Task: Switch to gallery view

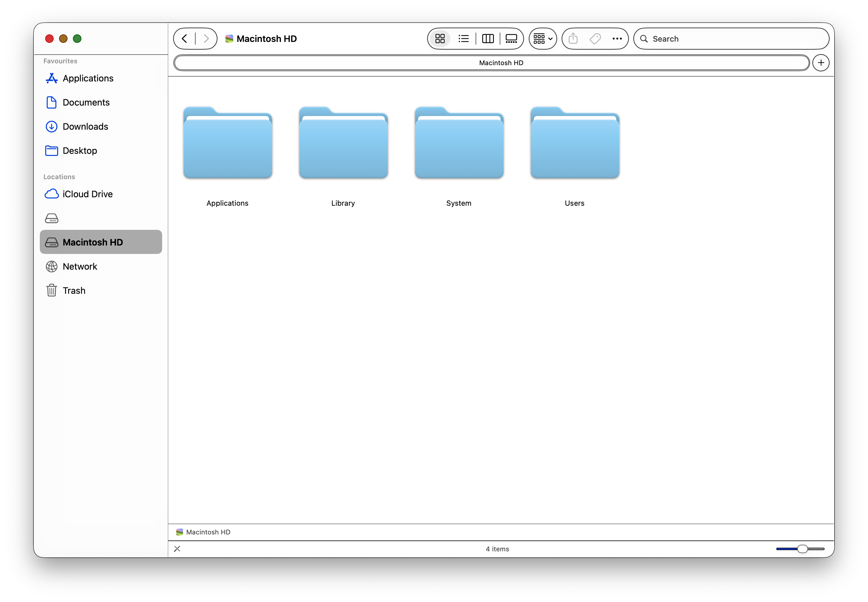Action: point(511,39)
